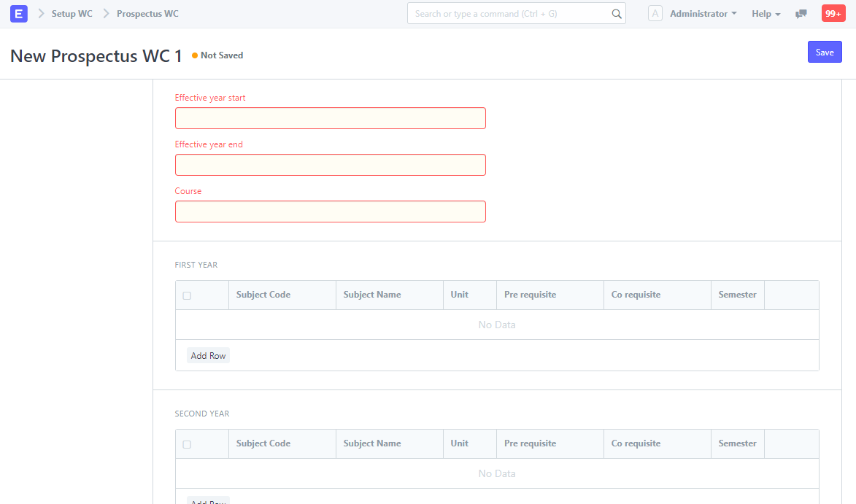The height and width of the screenshot is (504, 856).
Task: Select all rows in First Year table
Action: coord(187,295)
